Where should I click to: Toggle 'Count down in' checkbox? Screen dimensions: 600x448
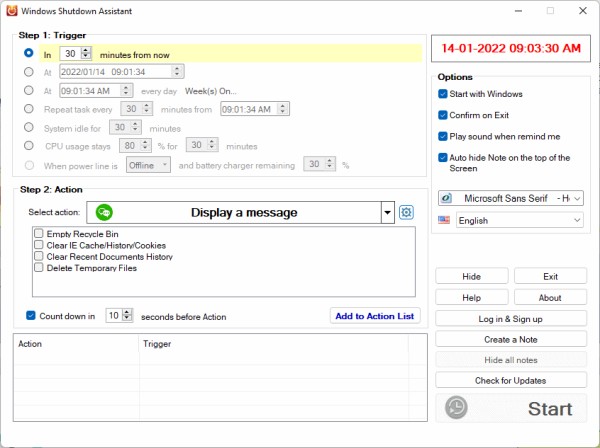[31, 316]
